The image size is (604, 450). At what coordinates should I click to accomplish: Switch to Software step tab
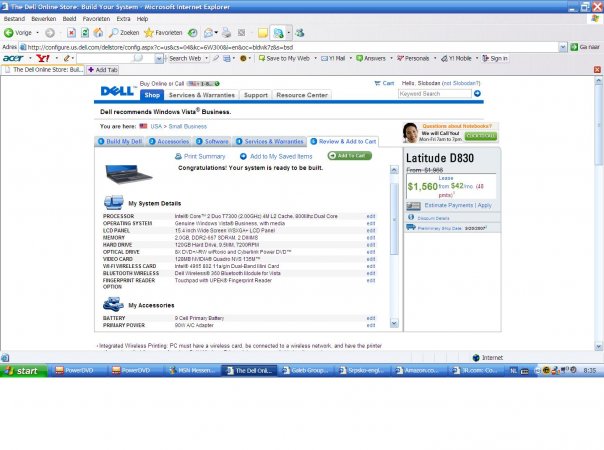point(212,141)
